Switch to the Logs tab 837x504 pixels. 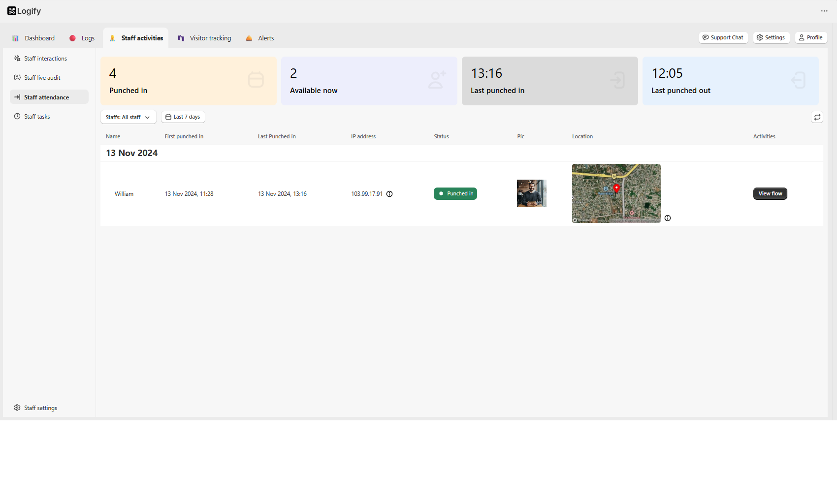coord(82,38)
